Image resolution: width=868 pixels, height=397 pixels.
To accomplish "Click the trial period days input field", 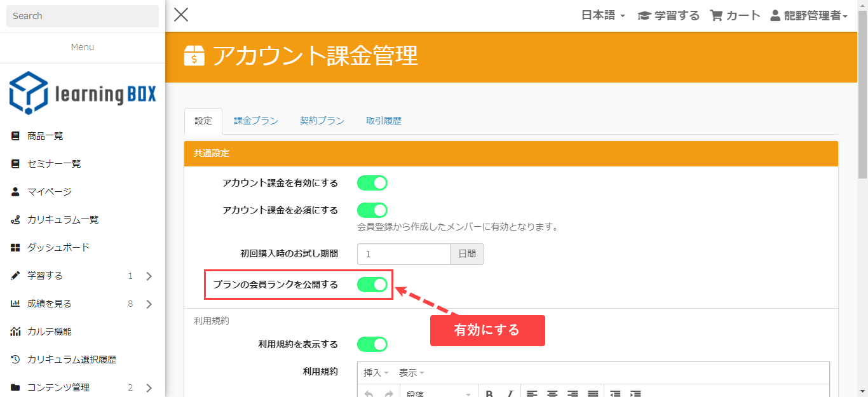I will [x=403, y=254].
